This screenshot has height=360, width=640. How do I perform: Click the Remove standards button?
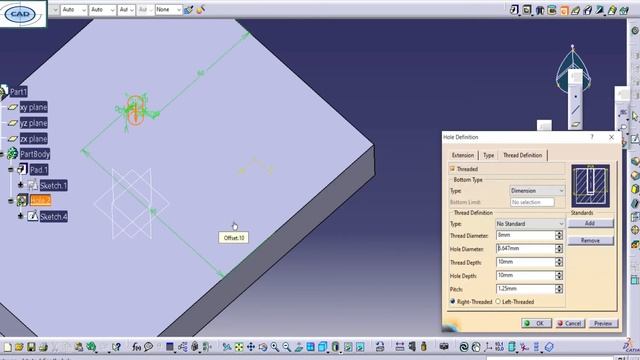[590, 240]
